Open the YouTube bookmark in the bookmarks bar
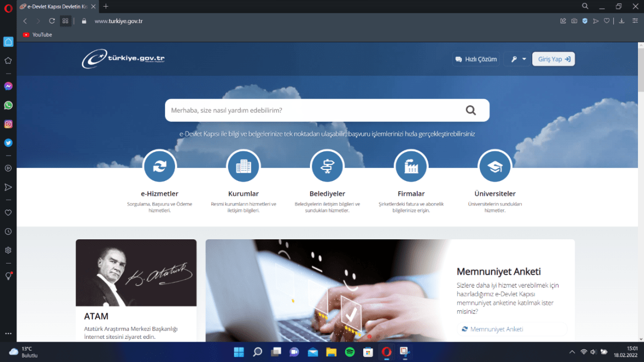Viewport: 644px width, 362px height. coord(37,35)
